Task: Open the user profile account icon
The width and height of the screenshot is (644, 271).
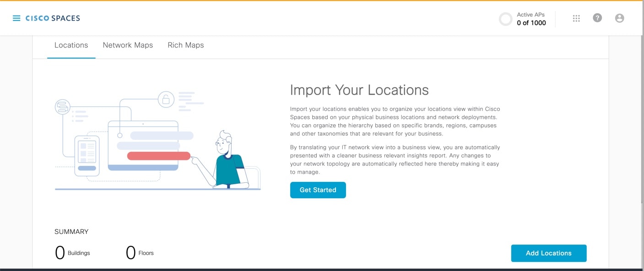Action: click(620, 18)
